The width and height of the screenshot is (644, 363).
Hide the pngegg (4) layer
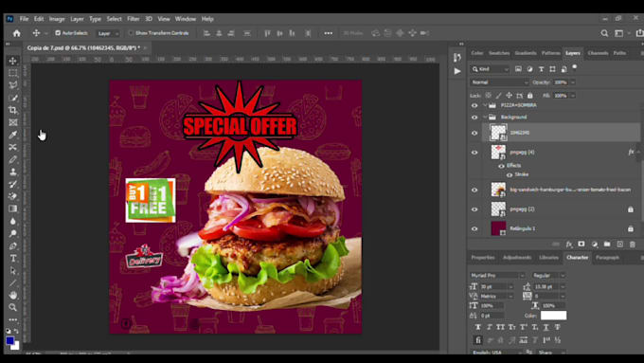[x=474, y=153]
